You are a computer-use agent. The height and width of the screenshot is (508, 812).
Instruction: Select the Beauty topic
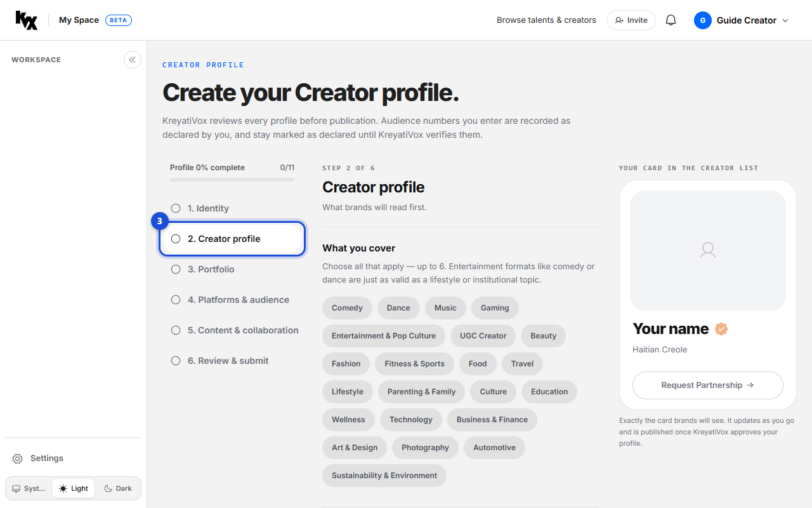tap(544, 336)
